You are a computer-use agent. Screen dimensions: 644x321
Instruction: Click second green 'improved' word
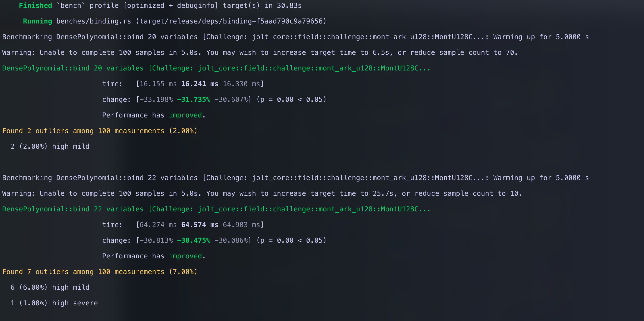185,256
